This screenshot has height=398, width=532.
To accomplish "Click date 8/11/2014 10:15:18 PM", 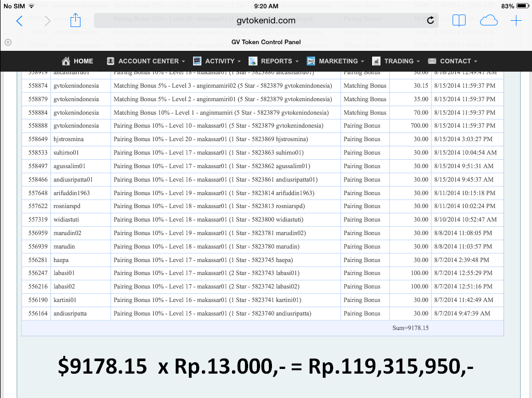I will 465,193.
